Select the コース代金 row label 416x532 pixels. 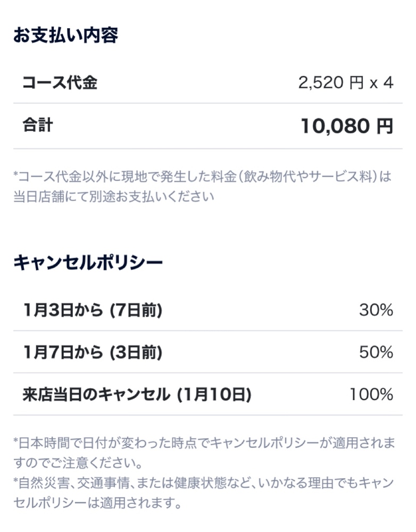(60, 82)
